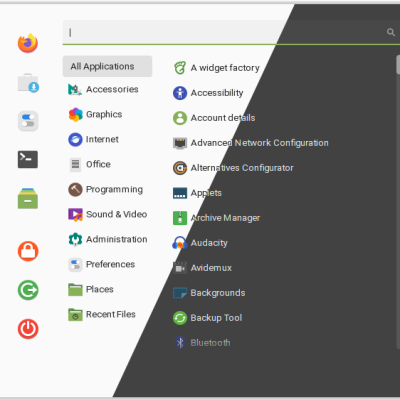The width and height of the screenshot is (400, 400).
Task: Click the Applets panel icon
Action: pos(180,193)
